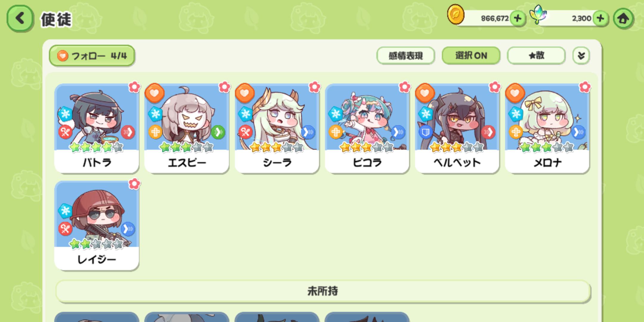Expand the 未所持 section bar

[323, 291]
